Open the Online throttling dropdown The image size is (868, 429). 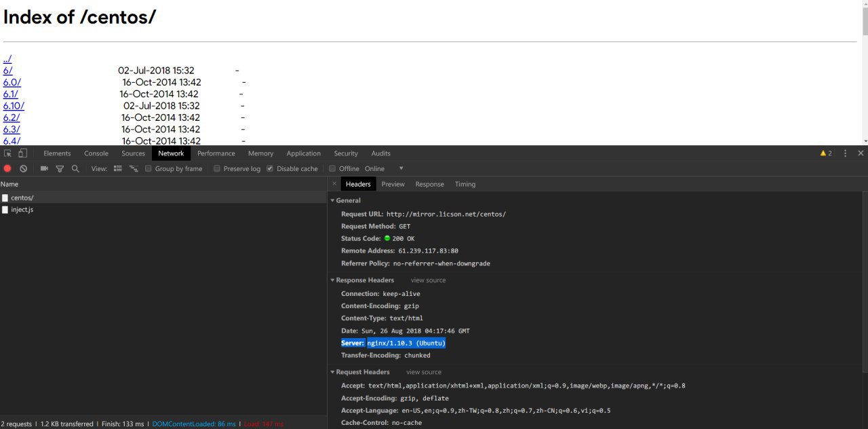click(x=384, y=168)
